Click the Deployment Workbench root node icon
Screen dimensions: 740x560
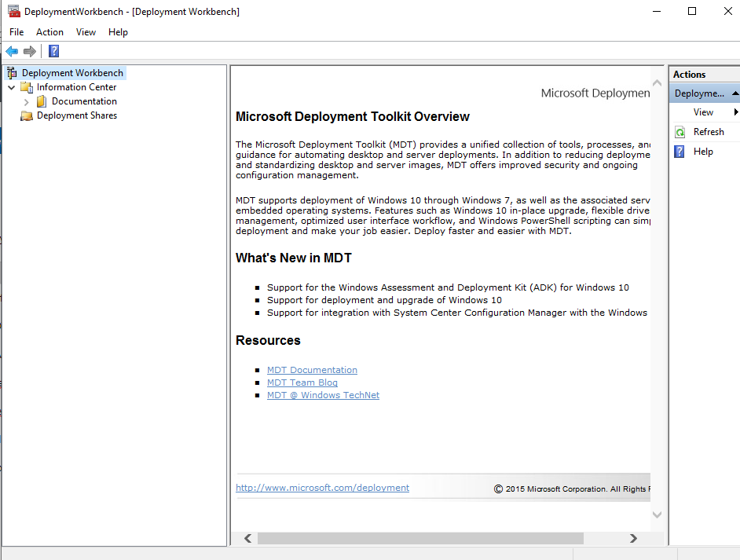(x=13, y=73)
